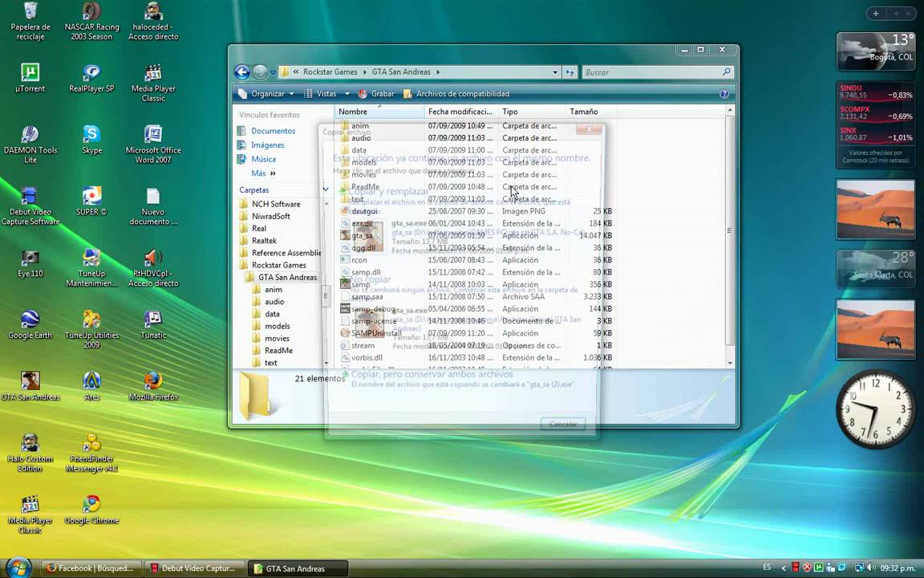Open Skype desktop icon

(91, 140)
